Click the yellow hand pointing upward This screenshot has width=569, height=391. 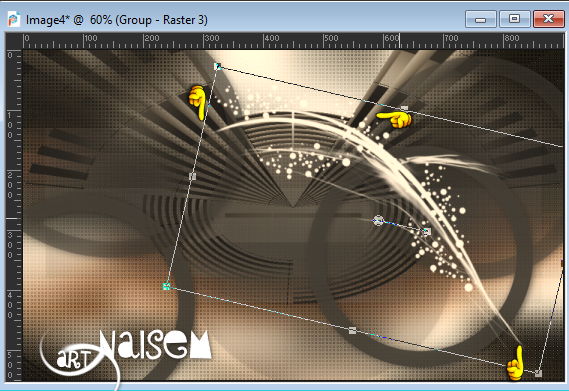click(x=516, y=363)
